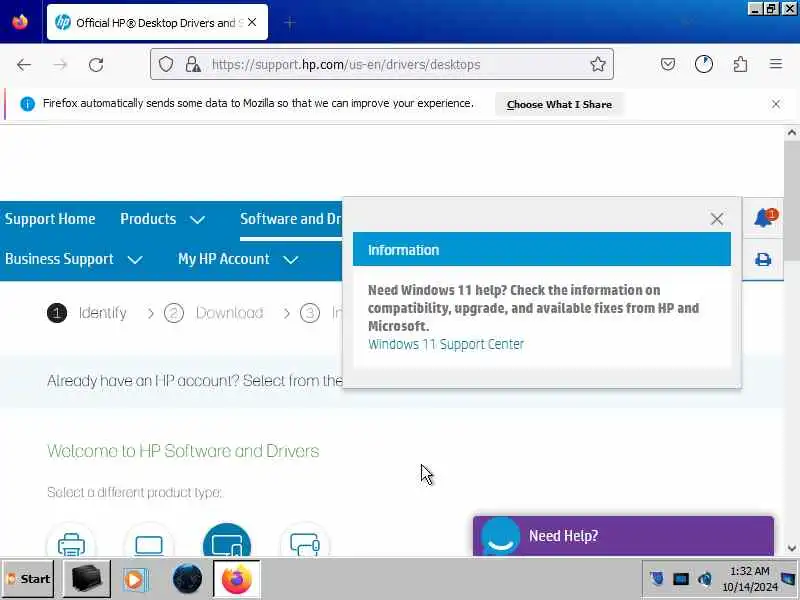Open the Save to Pocket icon

pos(668,64)
